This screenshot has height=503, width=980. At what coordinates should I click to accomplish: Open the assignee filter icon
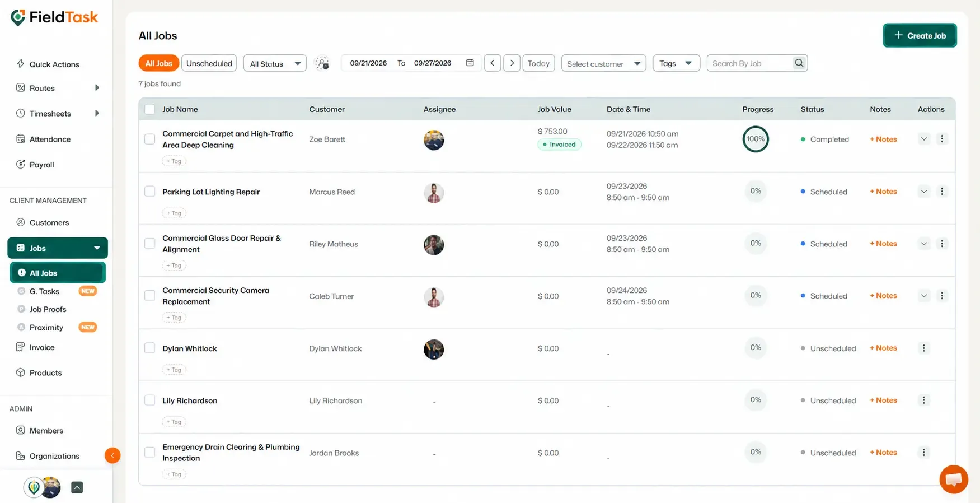[x=322, y=63]
